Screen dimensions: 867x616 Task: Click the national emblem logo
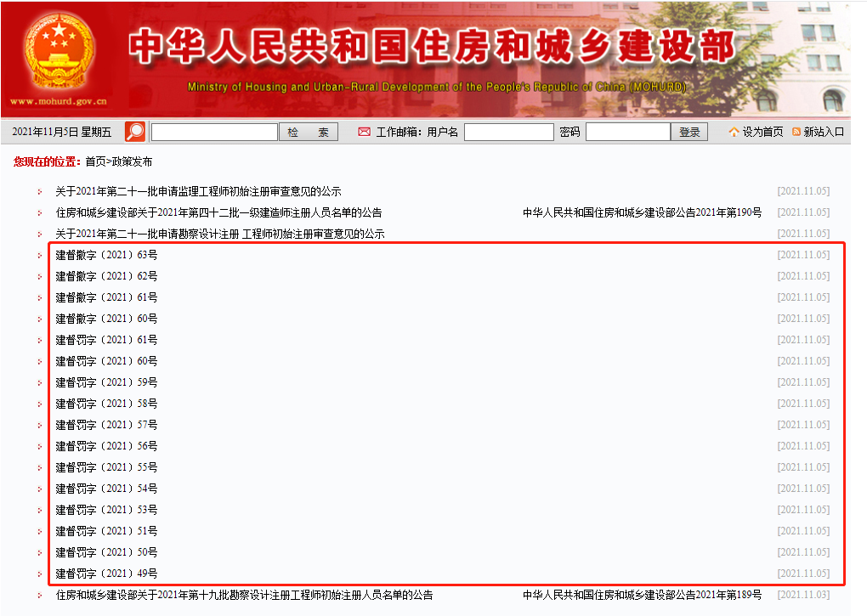click(x=59, y=54)
